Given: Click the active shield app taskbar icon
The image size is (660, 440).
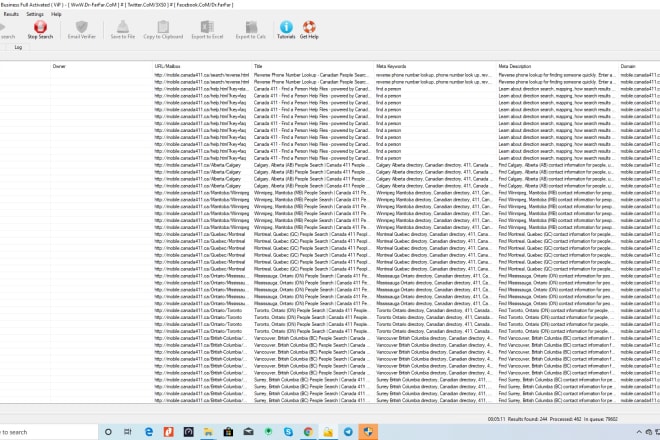Looking at the screenshot, I should pyautogui.click(x=368, y=432).
